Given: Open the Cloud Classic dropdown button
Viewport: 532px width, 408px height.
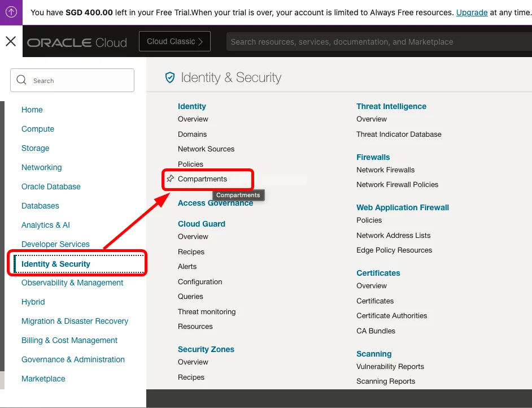Looking at the screenshot, I should pyautogui.click(x=175, y=42).
